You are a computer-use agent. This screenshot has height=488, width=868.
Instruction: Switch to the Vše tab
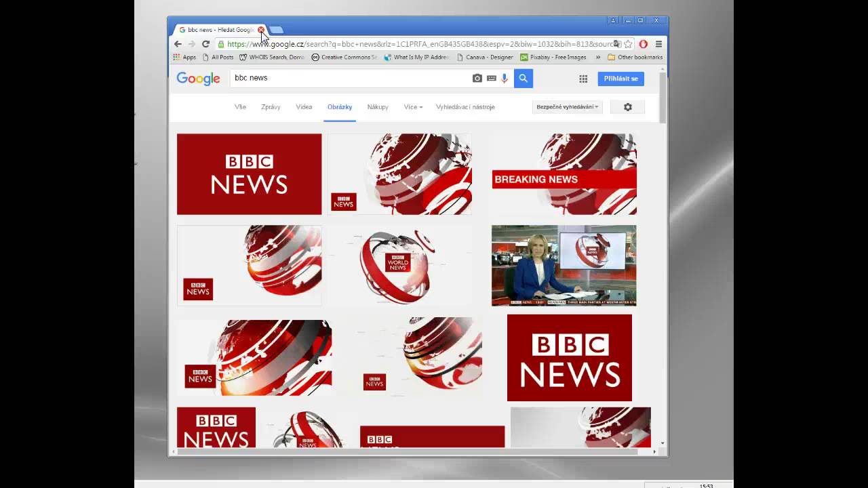[240, 107]
